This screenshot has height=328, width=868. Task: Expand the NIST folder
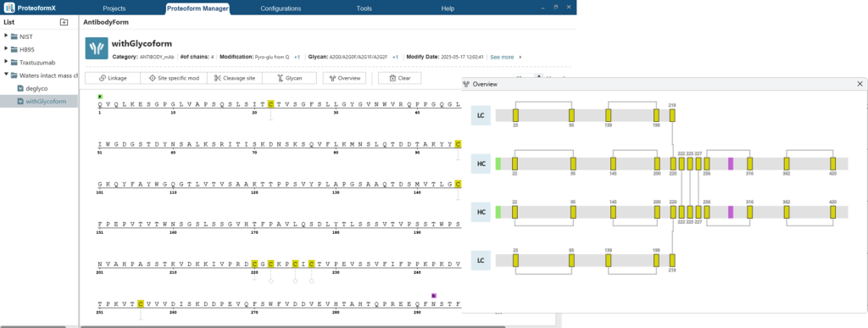pos(7,36)
